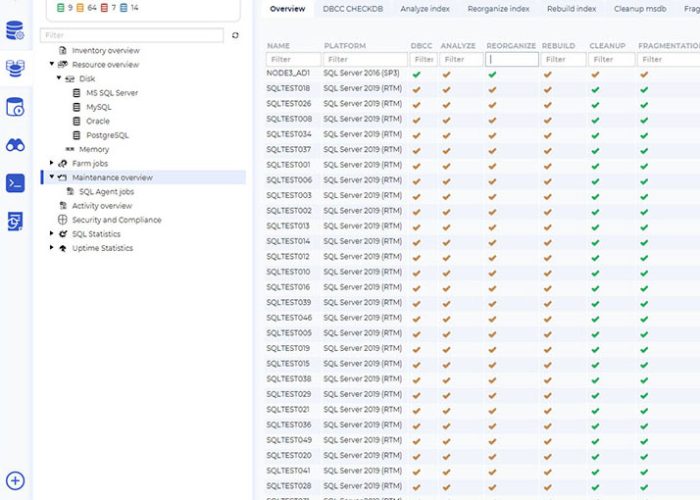Sort by the NAME column header

click(x=278, y=46)
